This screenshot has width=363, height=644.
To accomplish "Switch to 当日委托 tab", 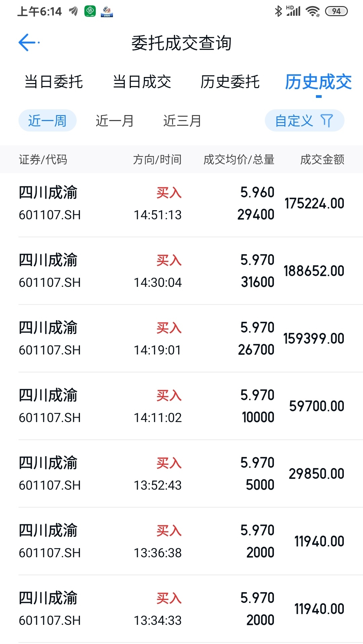I will pyautogui.click(x=54, y=82).
